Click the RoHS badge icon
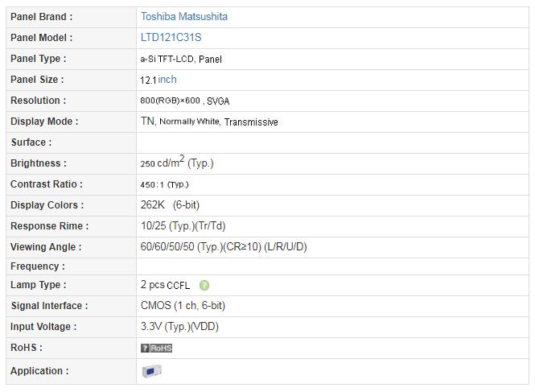Viewport: 535px width, 392px height. 157,348
